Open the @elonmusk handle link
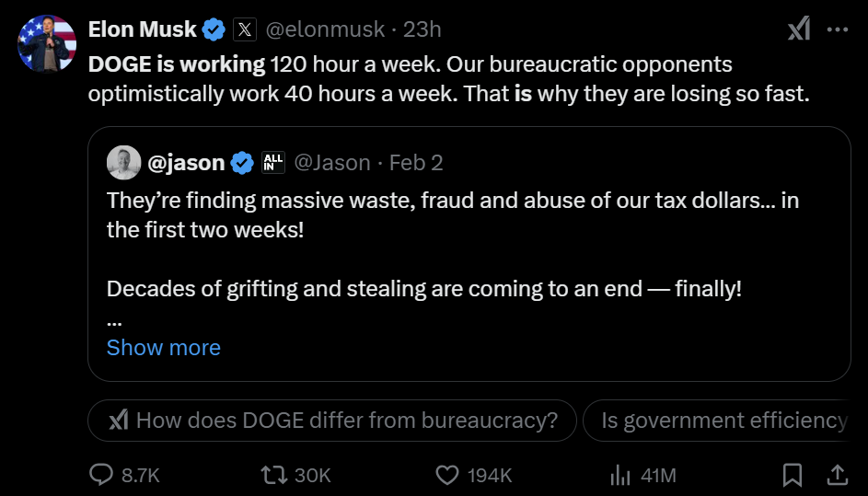 pyautogui.click(x=325, y=29)
